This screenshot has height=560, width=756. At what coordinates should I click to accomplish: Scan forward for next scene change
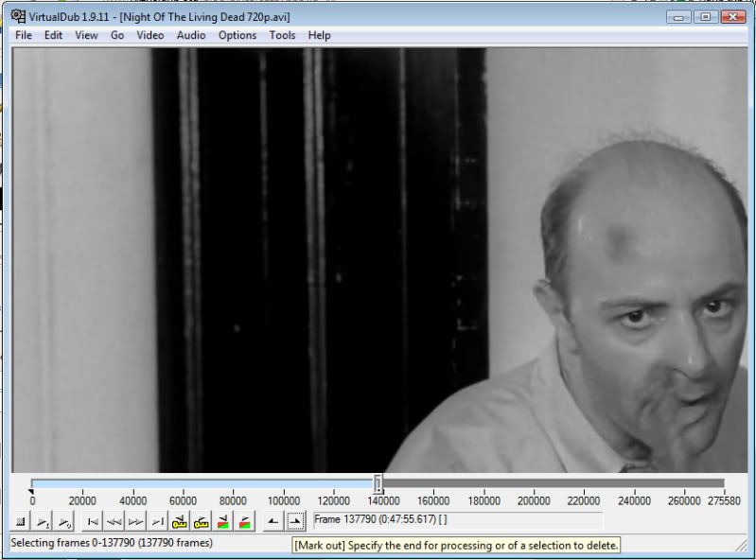(244, 521)
